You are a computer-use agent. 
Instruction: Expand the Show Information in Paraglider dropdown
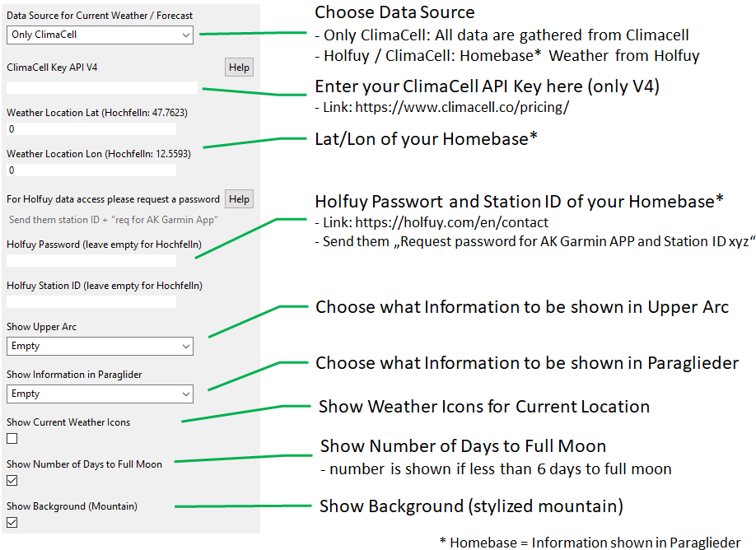[x=100, y=394]
